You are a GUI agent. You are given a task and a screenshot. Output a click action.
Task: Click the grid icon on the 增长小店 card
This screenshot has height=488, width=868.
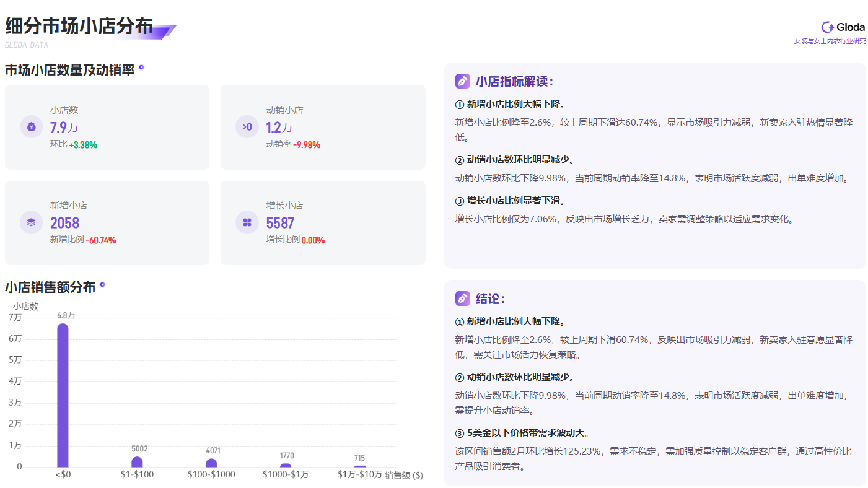(x=247, y=222)
